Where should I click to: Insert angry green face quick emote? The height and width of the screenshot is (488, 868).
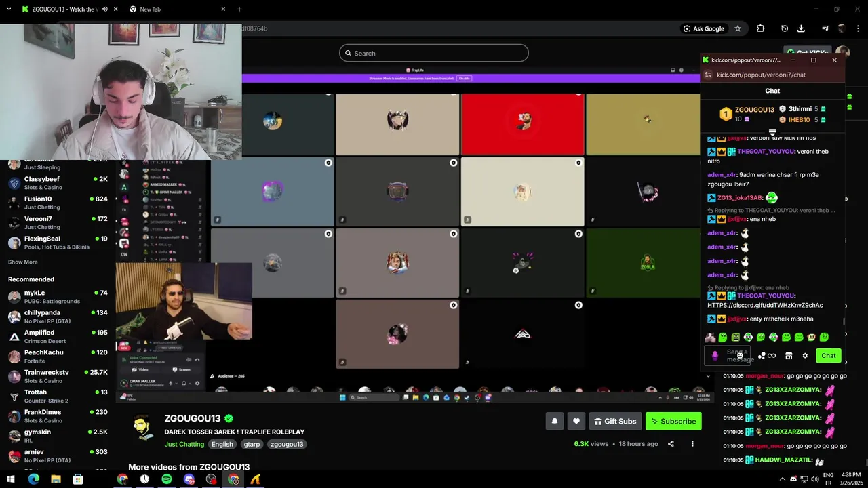(735, 337)
